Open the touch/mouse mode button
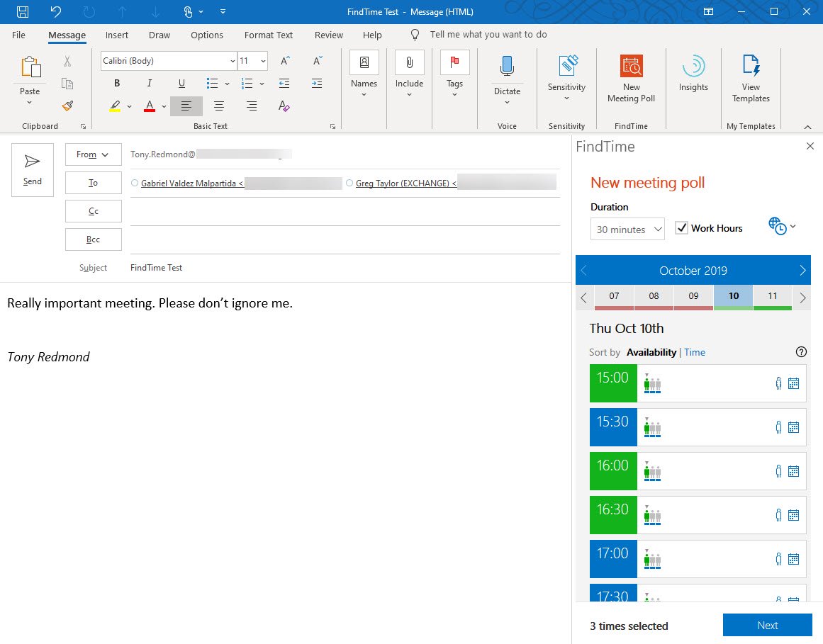Screen dimensions: 823x644 189,11
